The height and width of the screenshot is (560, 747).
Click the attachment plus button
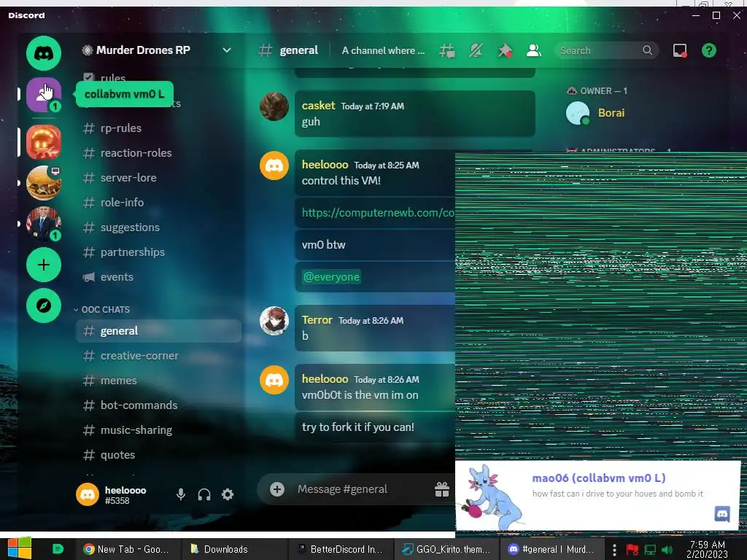pos(276,489)
